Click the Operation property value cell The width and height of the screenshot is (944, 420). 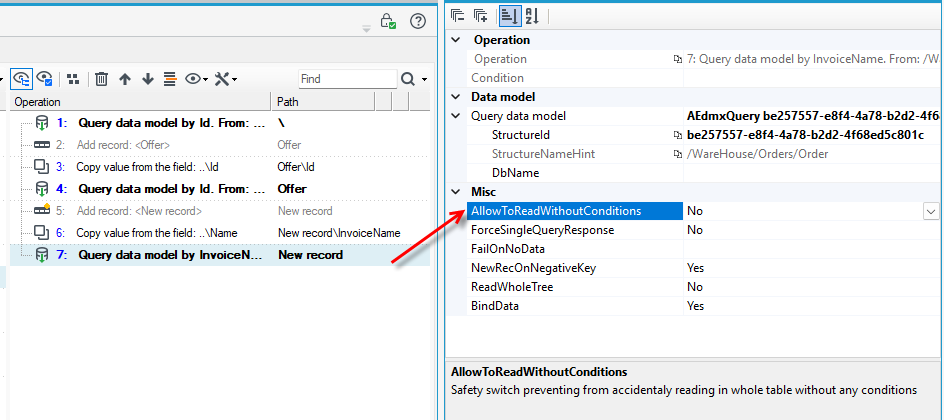[813, 59]
